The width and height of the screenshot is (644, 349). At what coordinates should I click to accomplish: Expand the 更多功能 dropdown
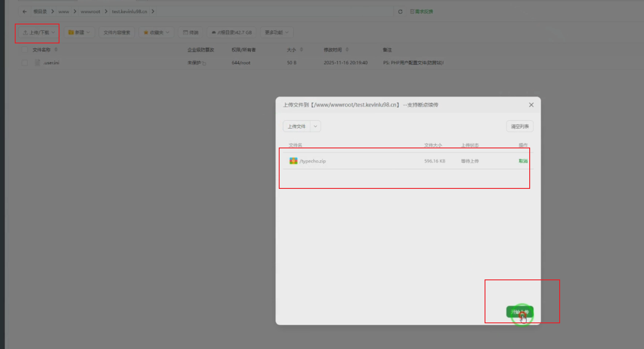[x=276, y=32]
